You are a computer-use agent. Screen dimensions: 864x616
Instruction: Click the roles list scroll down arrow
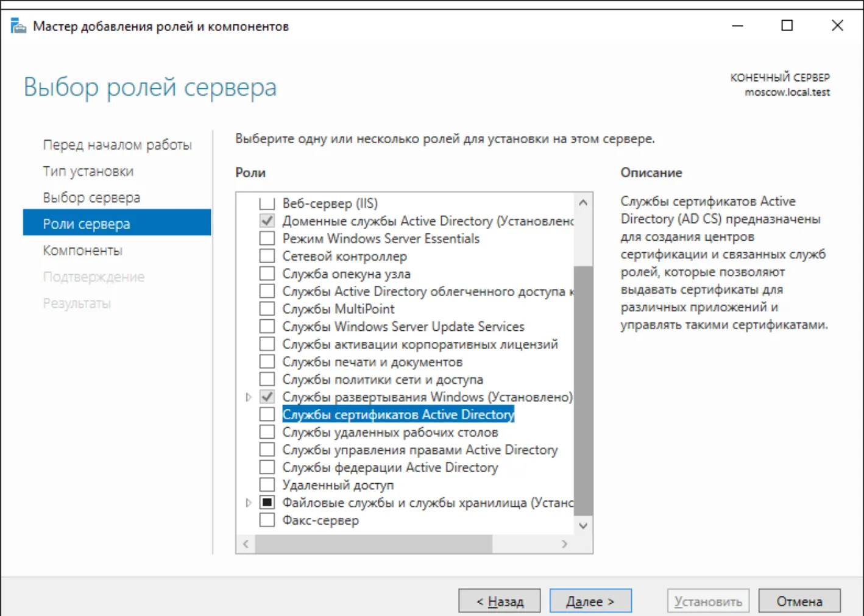click(583, 525)
